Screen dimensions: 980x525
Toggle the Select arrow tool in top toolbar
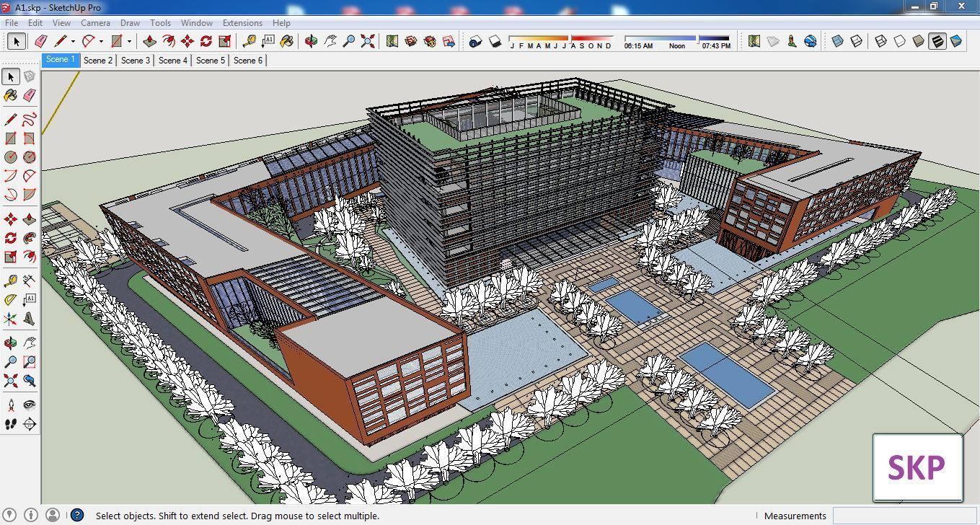point(16,41)
